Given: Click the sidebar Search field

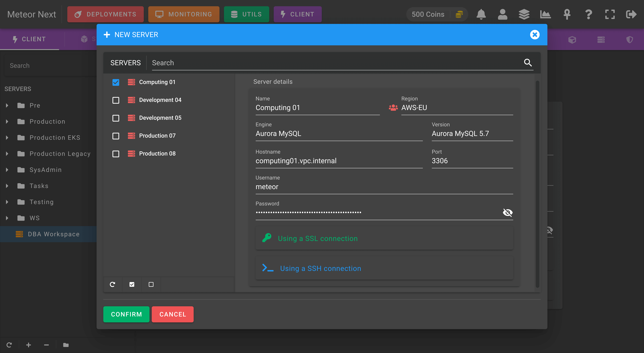Looking at the screenshot, I should point(51,65).
